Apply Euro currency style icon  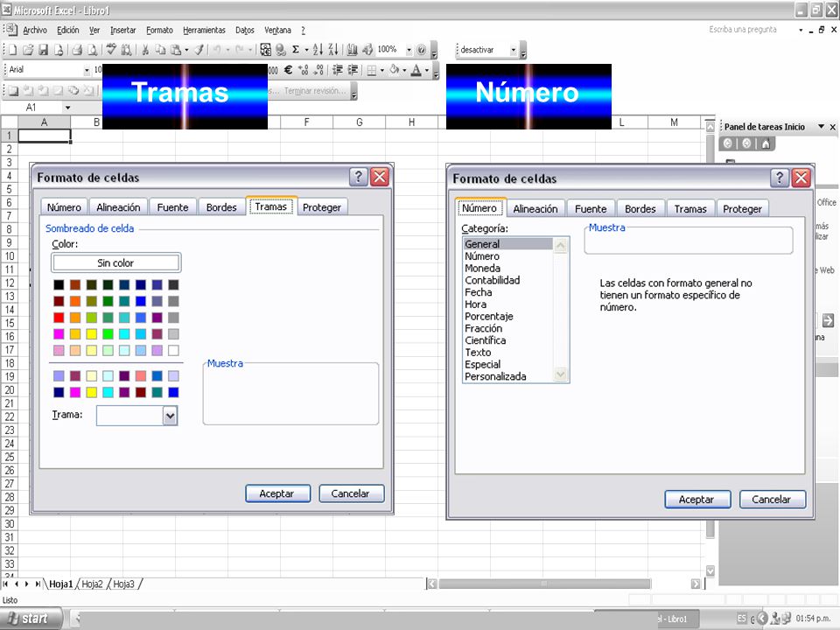(288, 70)
